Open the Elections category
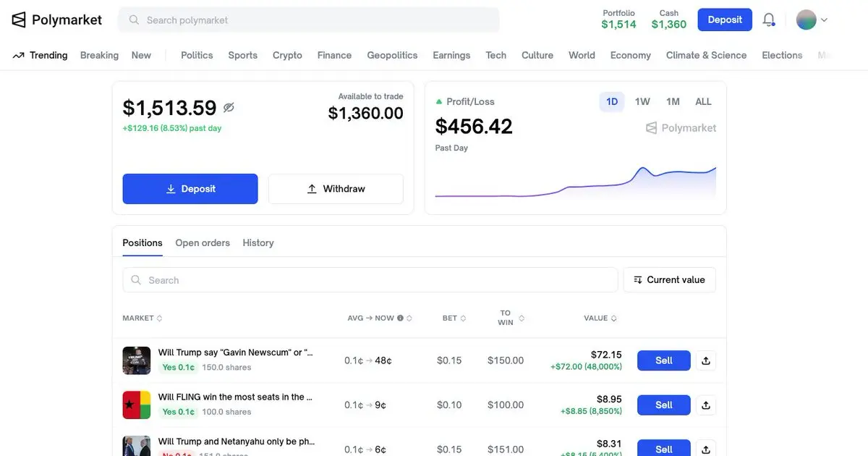The image size is (868, 456). point(782,55)
